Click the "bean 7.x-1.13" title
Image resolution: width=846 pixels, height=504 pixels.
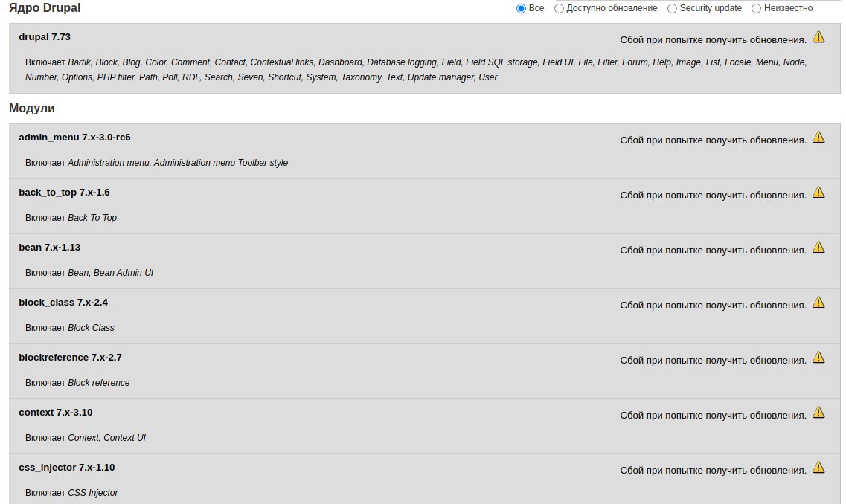pyautogui.click(x=50, y=248)
